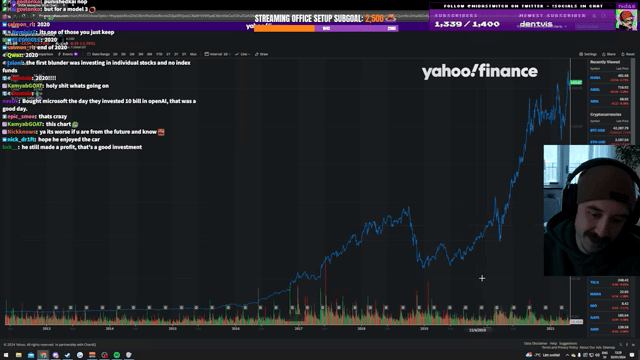Select the 5D date range
This screenshot has width=640, height=360.
(x=123, y=54)
